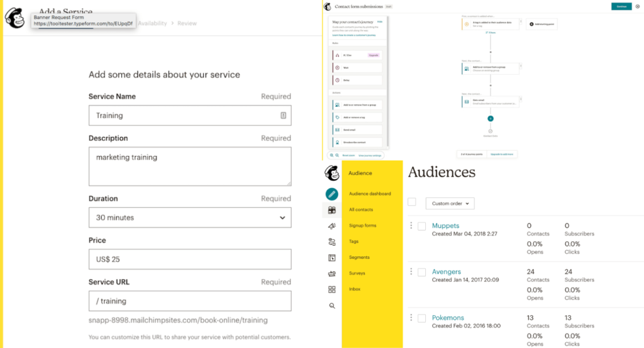Open Signup forms in the yellow menu

(363, 226)
